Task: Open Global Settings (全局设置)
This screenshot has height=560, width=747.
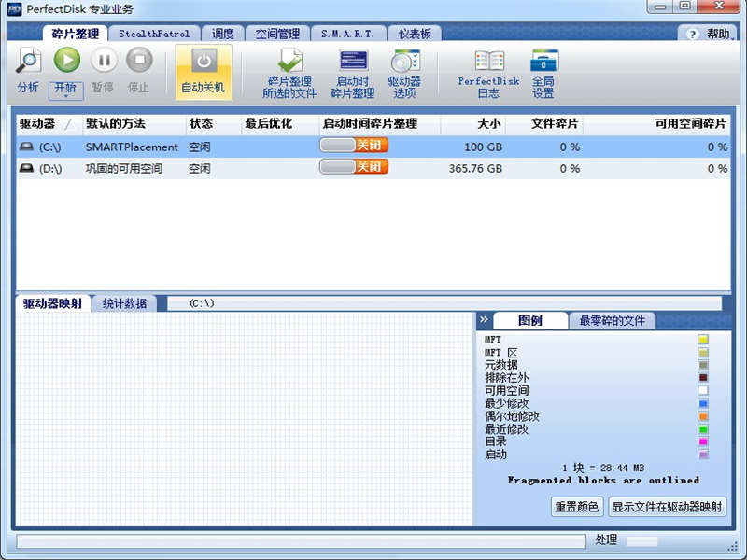Action: tap(543, 73)
